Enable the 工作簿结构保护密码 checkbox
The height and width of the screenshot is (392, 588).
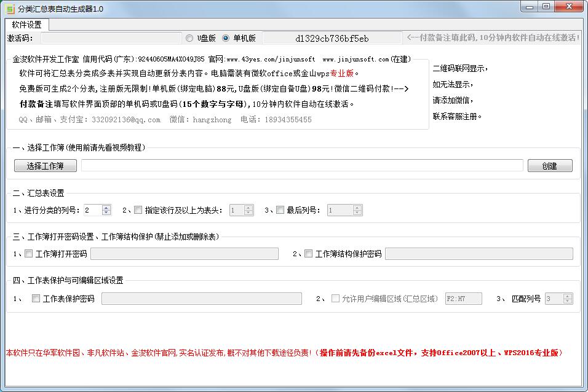click(308, 254)
